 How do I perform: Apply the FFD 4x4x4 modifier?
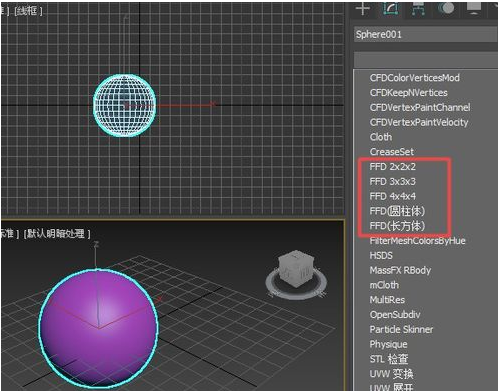(393, 196)
